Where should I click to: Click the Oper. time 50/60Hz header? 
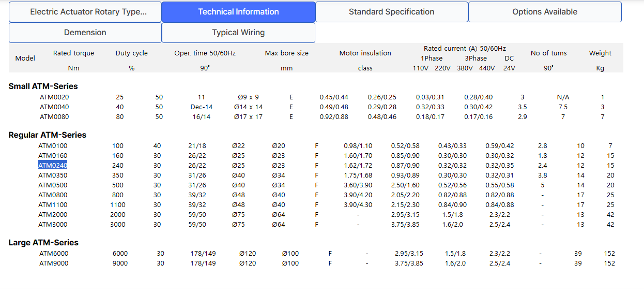205,53
